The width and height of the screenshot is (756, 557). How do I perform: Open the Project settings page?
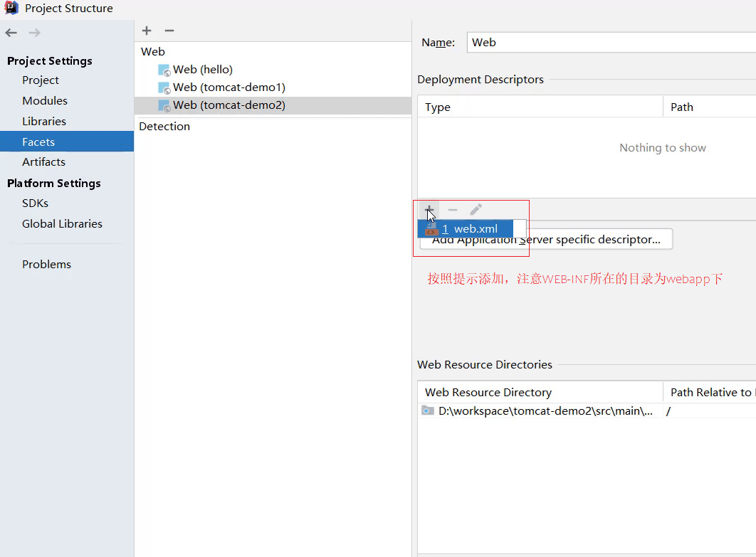(41, 80)
